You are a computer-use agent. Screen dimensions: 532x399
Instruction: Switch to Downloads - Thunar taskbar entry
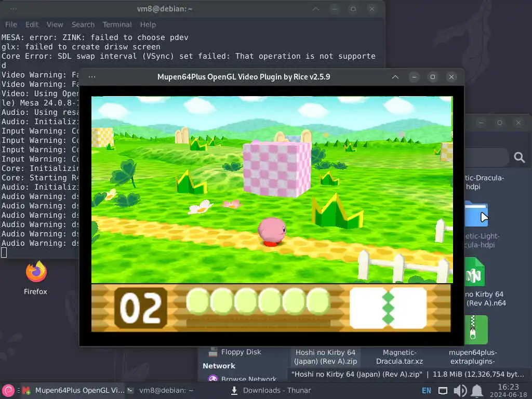point(271,391)
